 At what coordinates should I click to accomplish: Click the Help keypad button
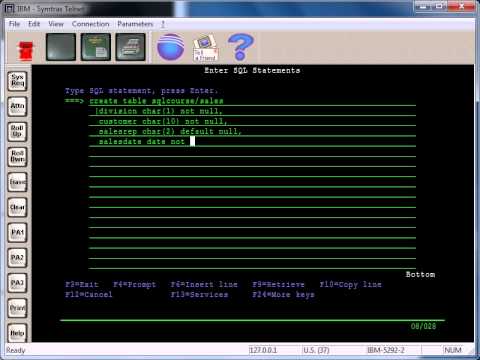click(x=17, y=333)
